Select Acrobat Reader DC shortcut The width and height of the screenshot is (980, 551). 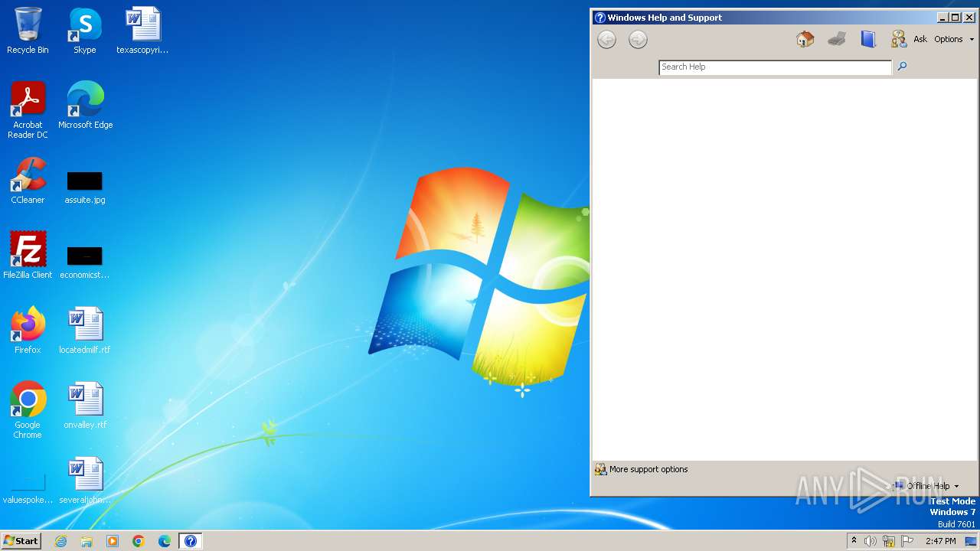coord(28,110)
